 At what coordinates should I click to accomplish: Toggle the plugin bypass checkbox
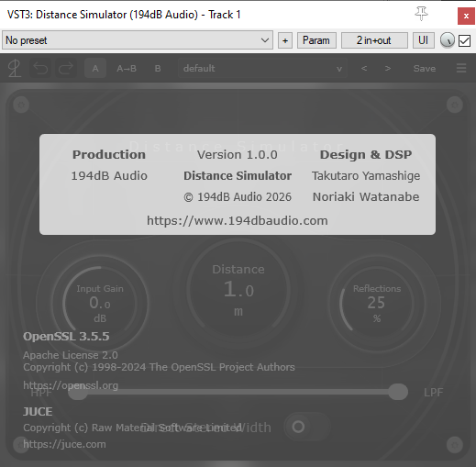(464, 40)
